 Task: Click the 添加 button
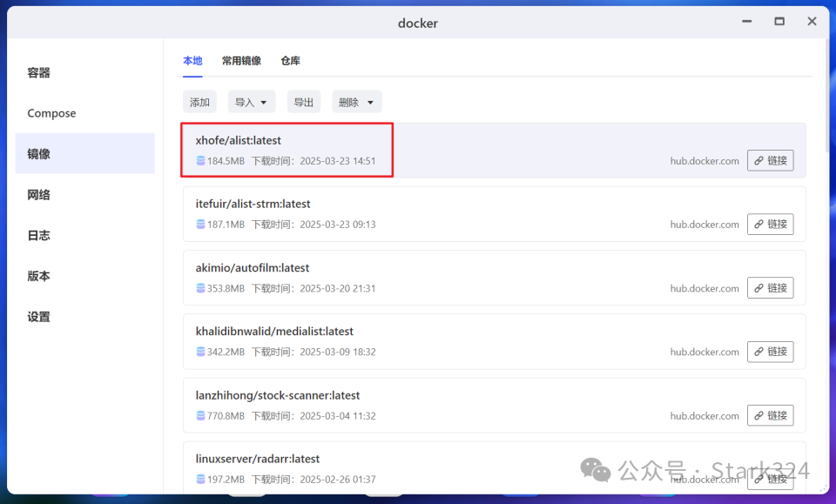coord(199,102)
